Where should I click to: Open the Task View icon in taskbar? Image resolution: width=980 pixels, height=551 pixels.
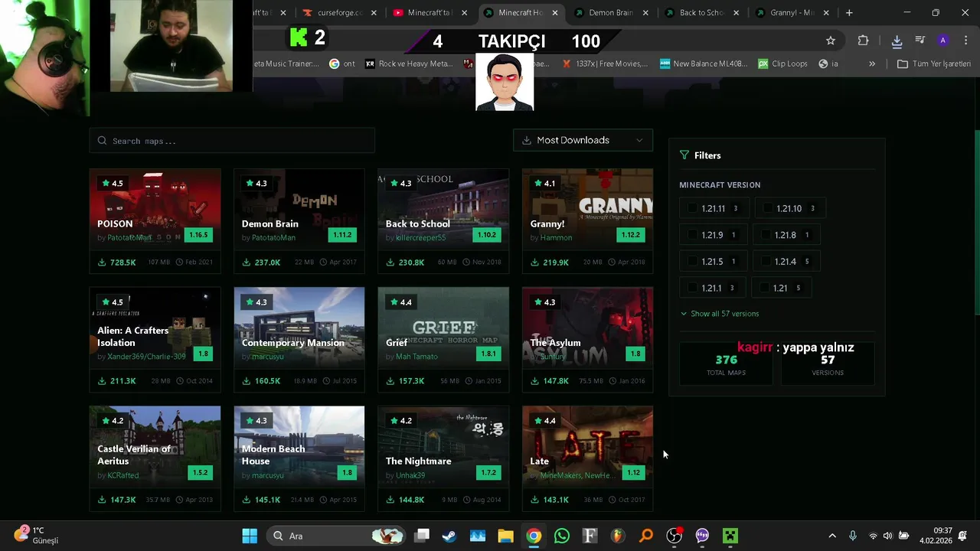click(x=422, y=536)
